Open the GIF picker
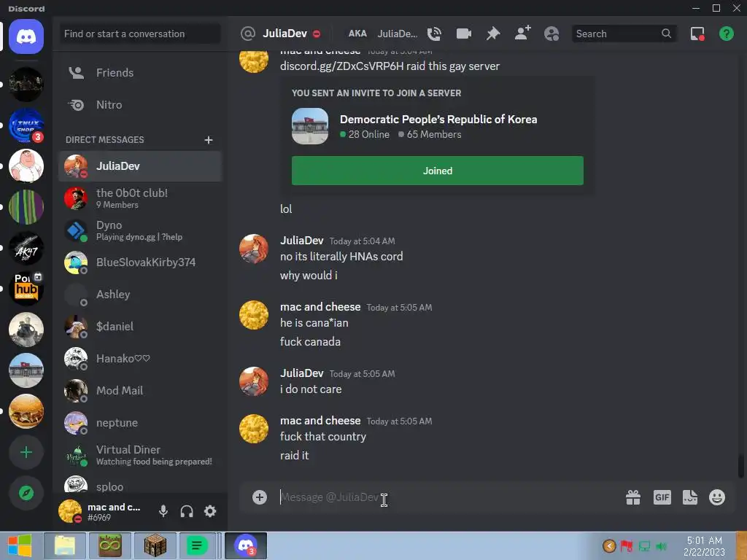 [662, 497]
